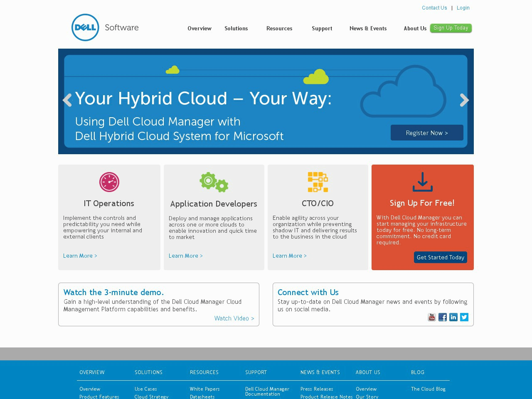Click the CTO/CIO flowchart icon
532x399 pixels.
tap(318, 182)
